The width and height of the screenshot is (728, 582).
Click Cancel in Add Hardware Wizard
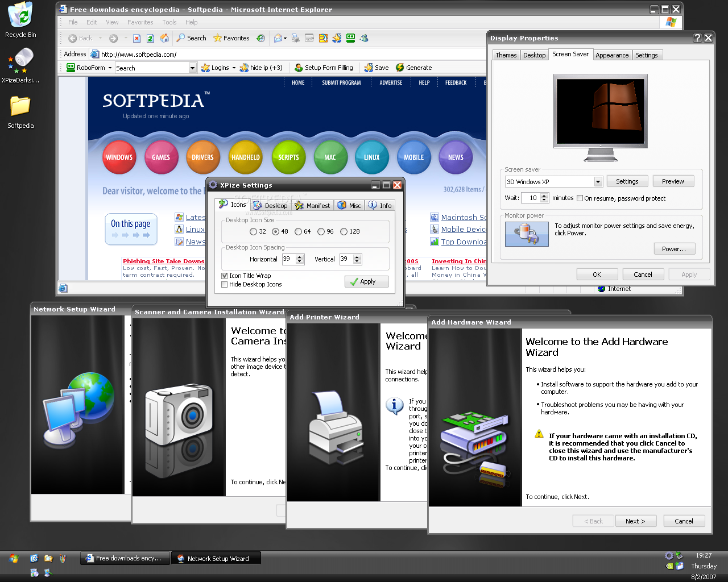pyautogui.click(x=684, y=521)
